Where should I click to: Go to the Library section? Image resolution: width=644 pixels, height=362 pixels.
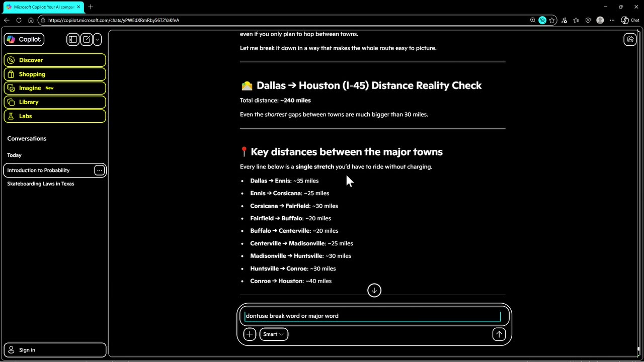coord(55,102)
